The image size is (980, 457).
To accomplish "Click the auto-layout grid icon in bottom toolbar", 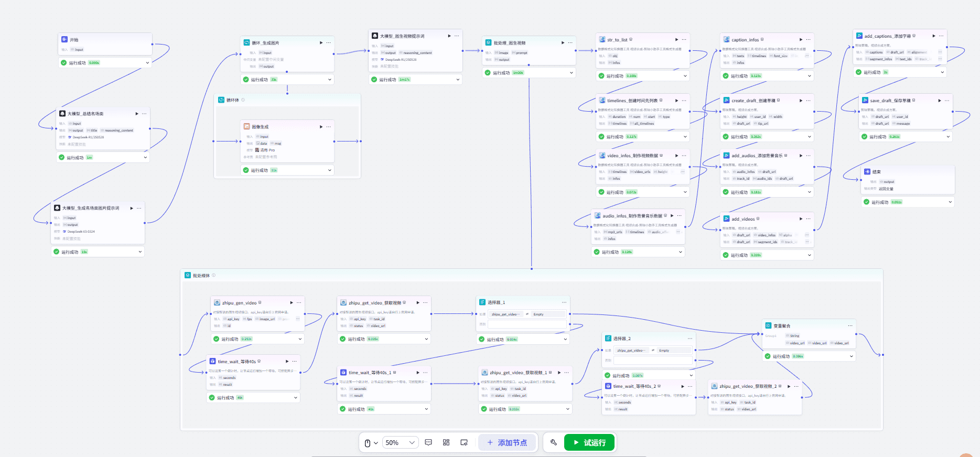I will click(446, 442).
